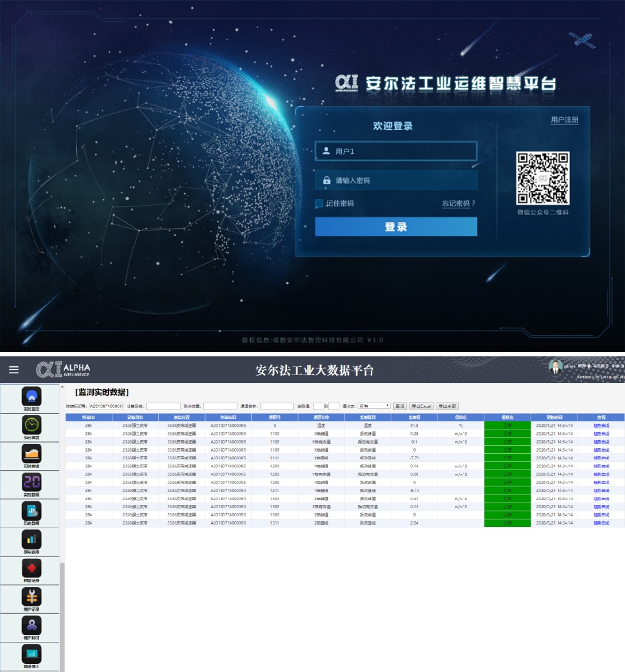
Task: Click the username field showing 用户1
Action: click(x=396, y=151)
